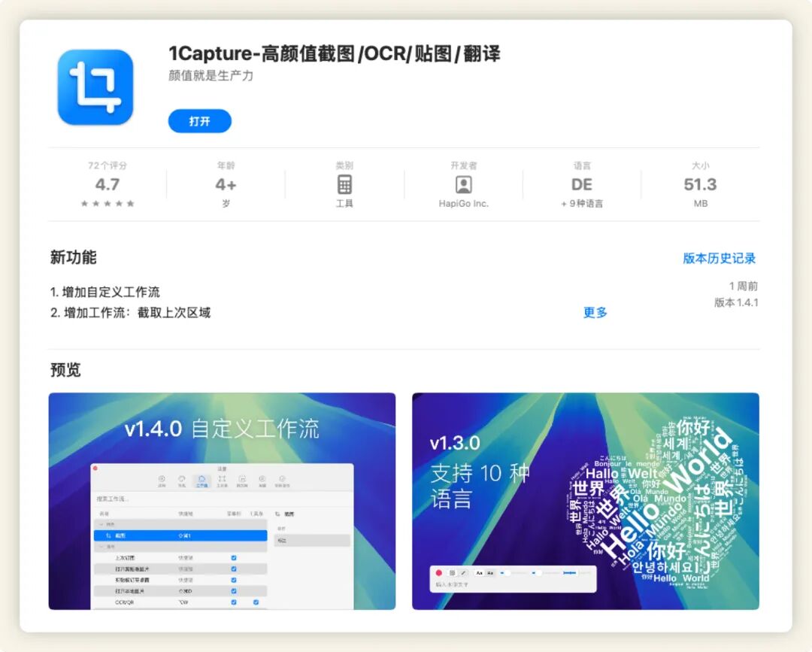View the v1.4.0 自定义工作流 preview image

tap(222, 501)
